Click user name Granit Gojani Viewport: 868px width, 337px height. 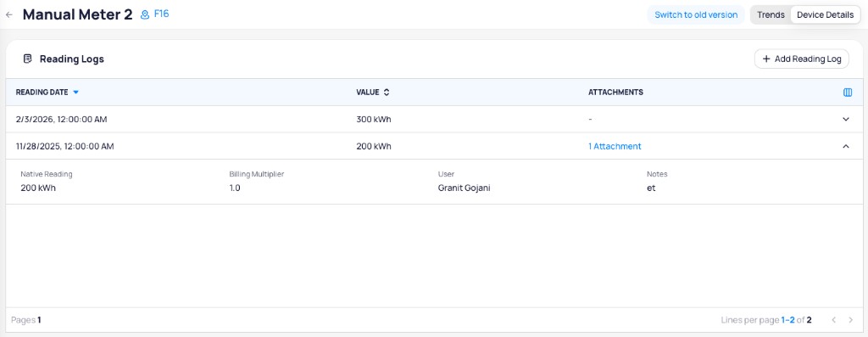point(464,188)
